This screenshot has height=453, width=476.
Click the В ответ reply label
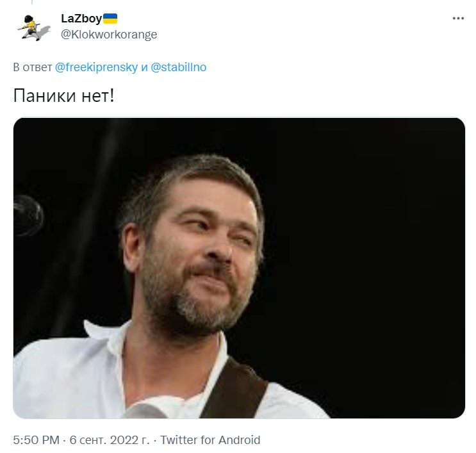pos(33,67)
